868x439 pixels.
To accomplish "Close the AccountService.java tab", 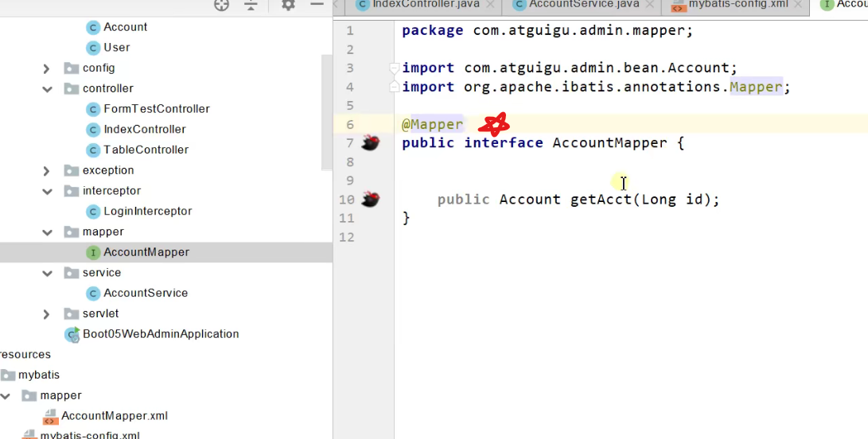I will (x=649, y=5).
